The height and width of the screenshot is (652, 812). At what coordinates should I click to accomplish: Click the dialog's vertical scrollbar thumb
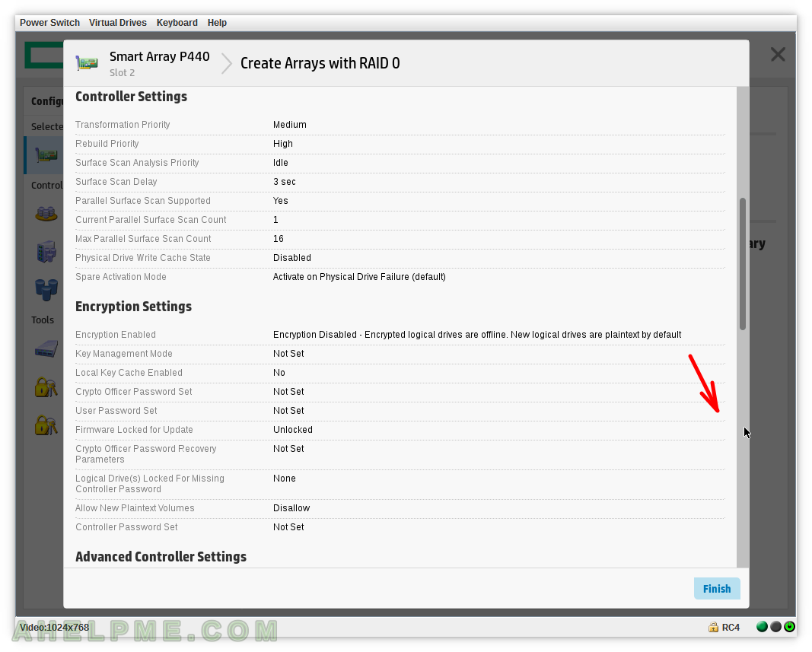[x=743, y=263]
